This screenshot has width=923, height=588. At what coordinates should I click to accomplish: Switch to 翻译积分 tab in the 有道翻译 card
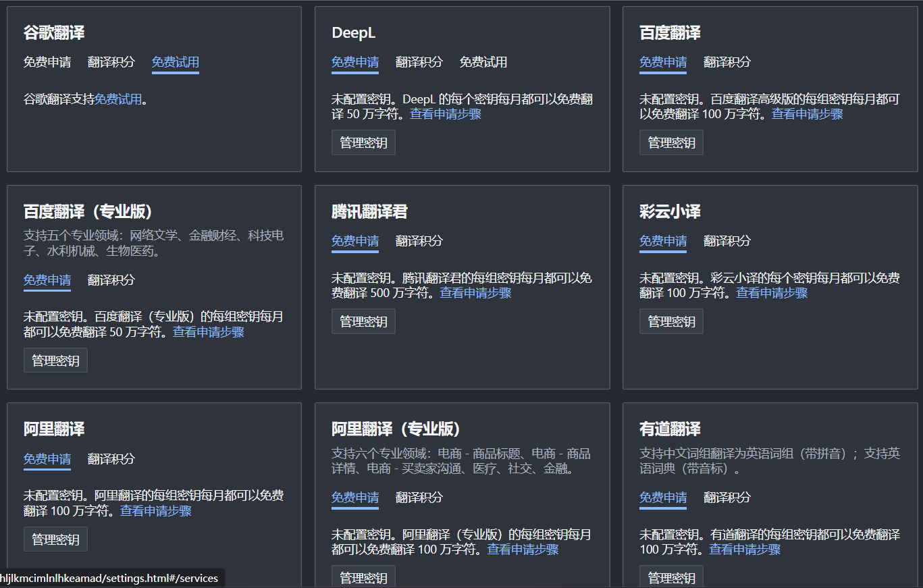tap(727, 498)
